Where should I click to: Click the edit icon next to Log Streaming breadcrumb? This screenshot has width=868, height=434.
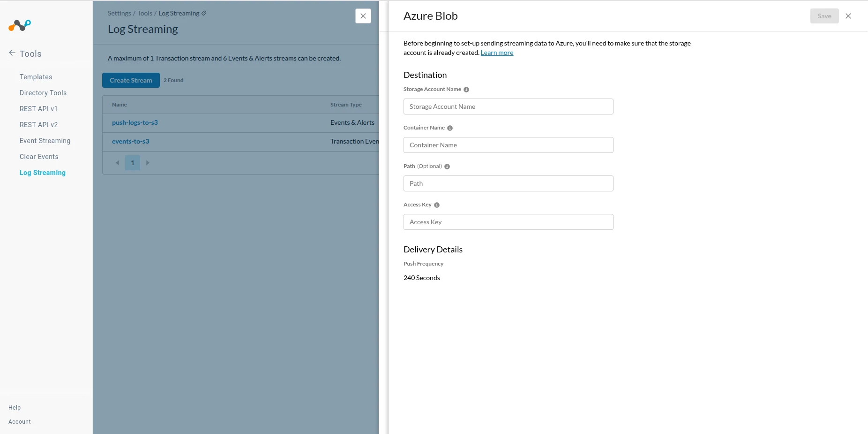(x=204, y=13)
